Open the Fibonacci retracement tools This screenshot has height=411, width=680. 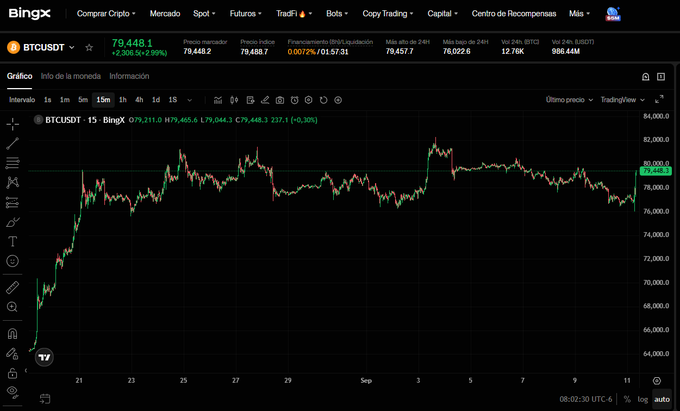(13, 163)
